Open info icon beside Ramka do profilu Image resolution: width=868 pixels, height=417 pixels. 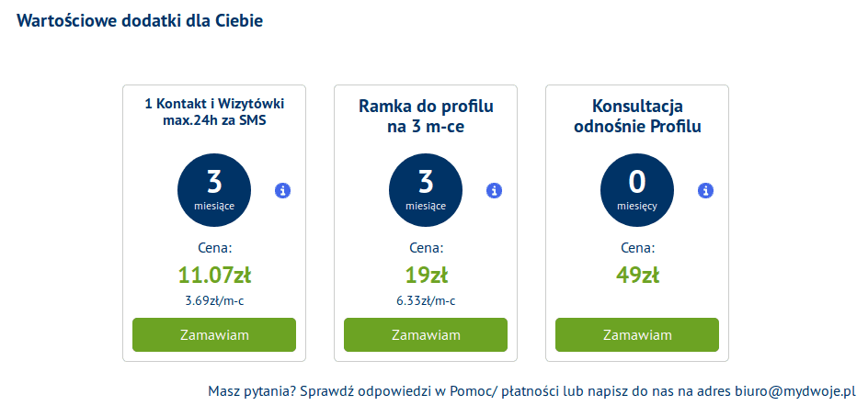[x=495, y=191]
